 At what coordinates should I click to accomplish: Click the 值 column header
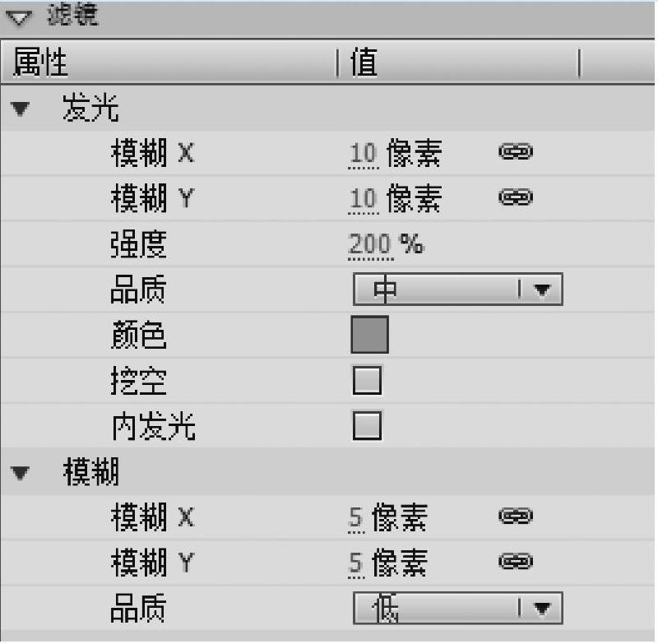[365, 63]
